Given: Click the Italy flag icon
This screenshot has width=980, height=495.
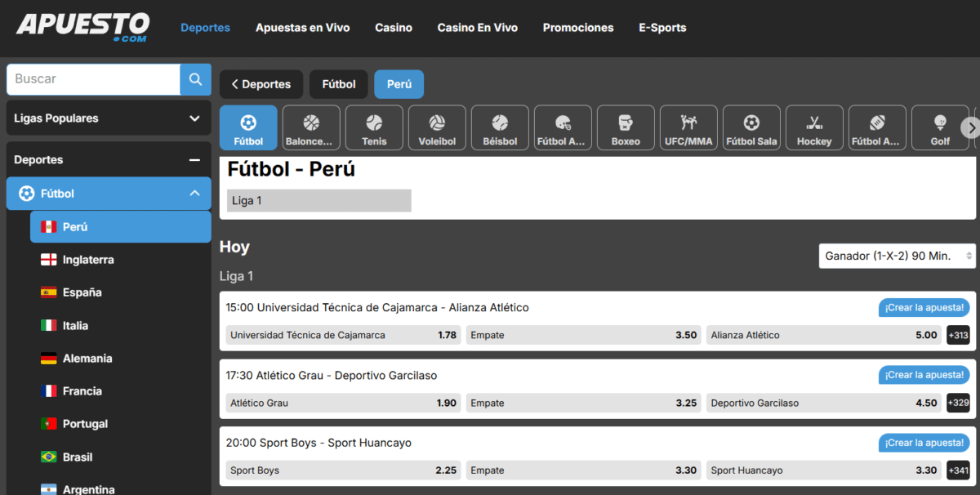Looking at the screenshot, I should pyautogui.click(x=48, y=325).
